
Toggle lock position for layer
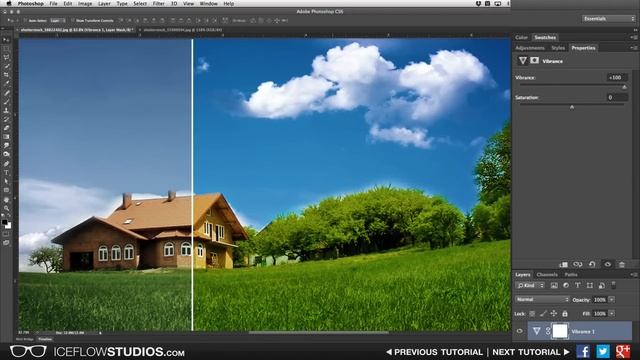[554, 313]
